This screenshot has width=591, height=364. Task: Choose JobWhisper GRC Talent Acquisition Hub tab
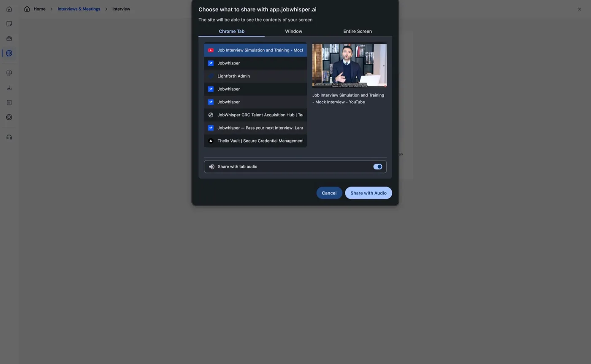point(255,115)
